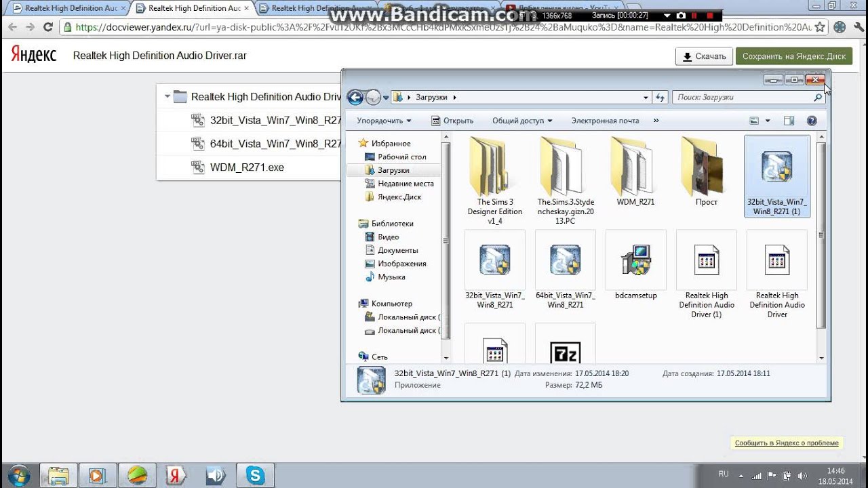The image size is (868, 488).
Task: Click the browser reload page icon
Action: point(47,27)
